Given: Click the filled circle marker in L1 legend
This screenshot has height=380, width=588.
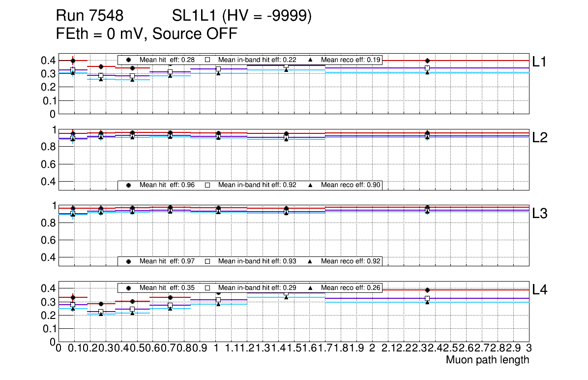Looking at the screenshot, I should [129, 60].
